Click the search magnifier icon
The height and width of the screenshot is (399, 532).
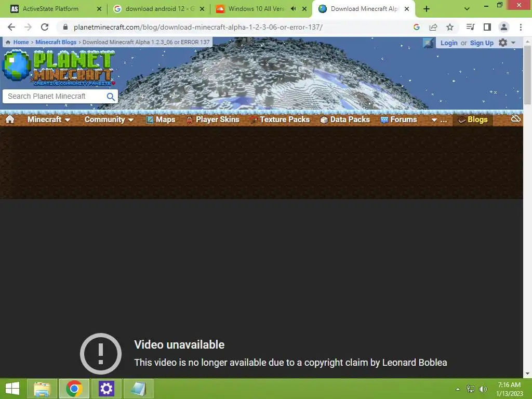pyautogui.click(x=111, y=96)
